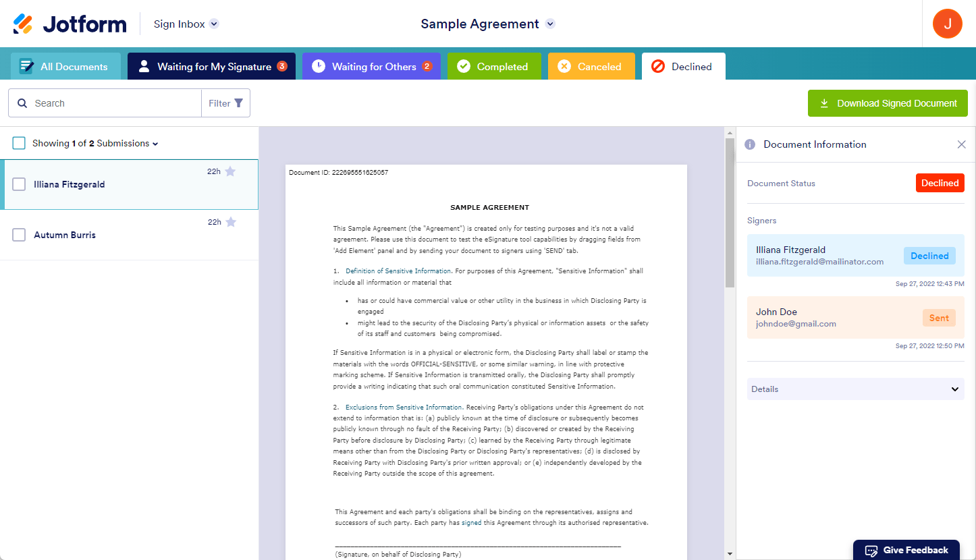The height and width of the screenshot is (560, 976).
Task: Click the Search input field
Action: click(105, 103)
